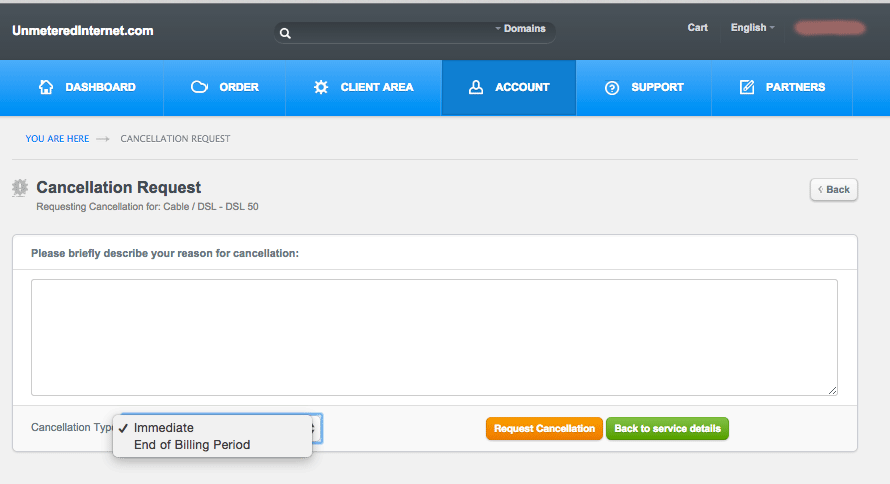Switch to Client Area tab
Viewport: 890px width, 484px height.
coord(364,87)
